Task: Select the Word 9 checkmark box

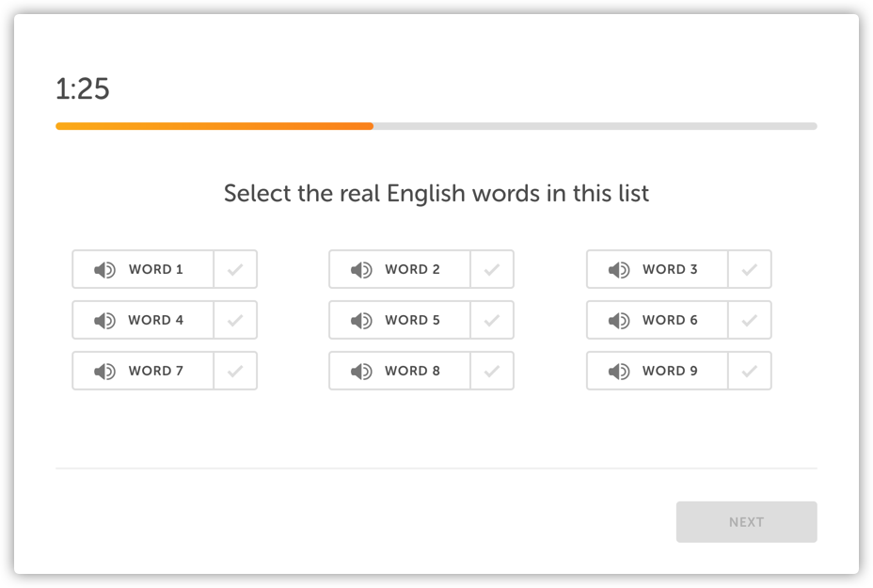Action: [750, 372]
